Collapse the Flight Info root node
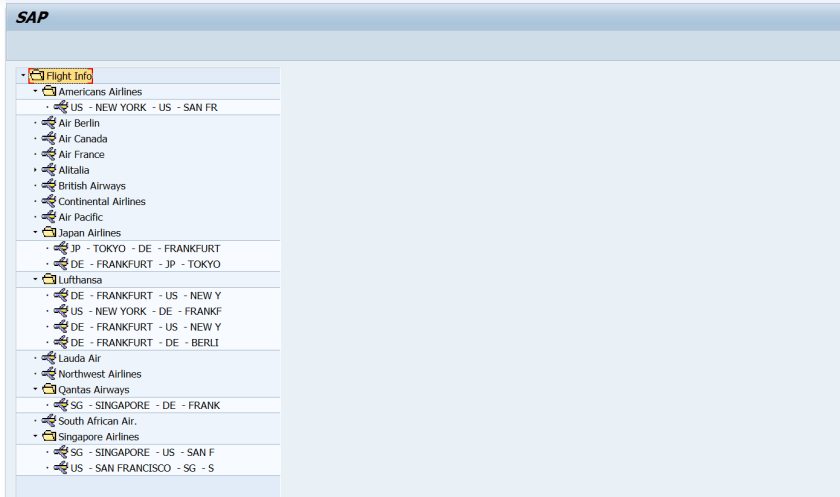 [x=23, y=76]
